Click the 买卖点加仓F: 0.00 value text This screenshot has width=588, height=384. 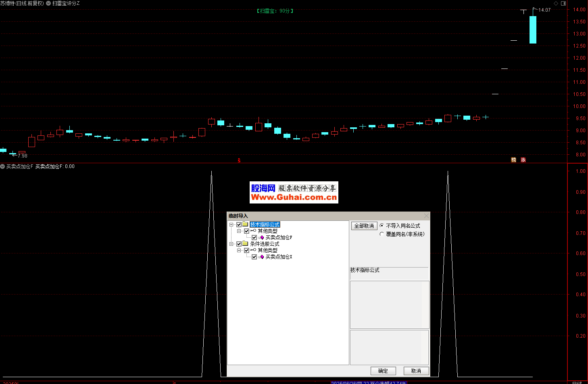pyautogui.click(x=55, y=166)
